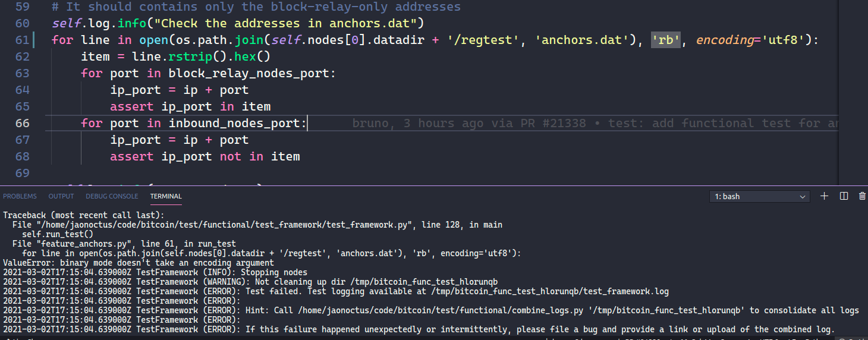Click 'item = line.rstrip().hex()' code line
Viewport: 868px width, 340px height.
176,57
